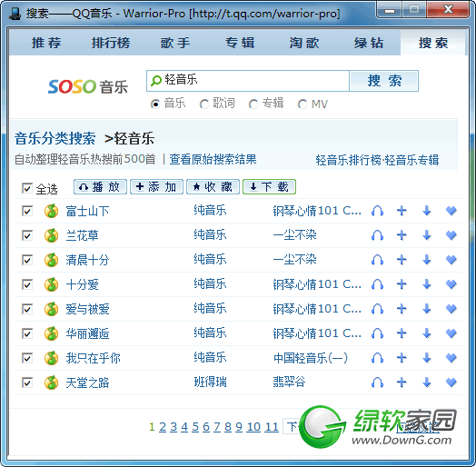Click the 添加 add button
This screenshot has height=467, width=476.
(x=156, y=187)
